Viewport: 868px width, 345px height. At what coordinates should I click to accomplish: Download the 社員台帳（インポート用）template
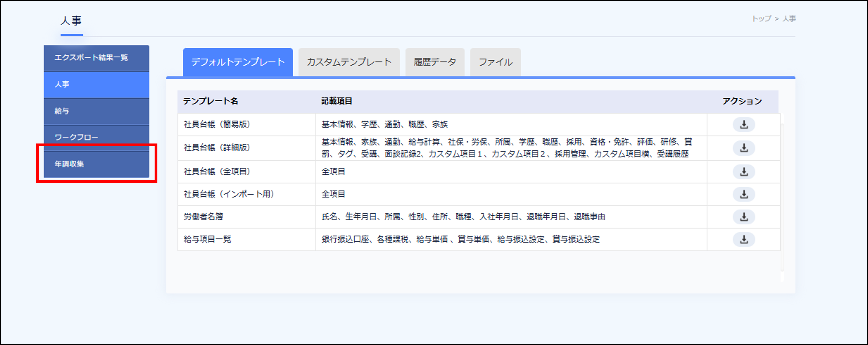point(744,194)
